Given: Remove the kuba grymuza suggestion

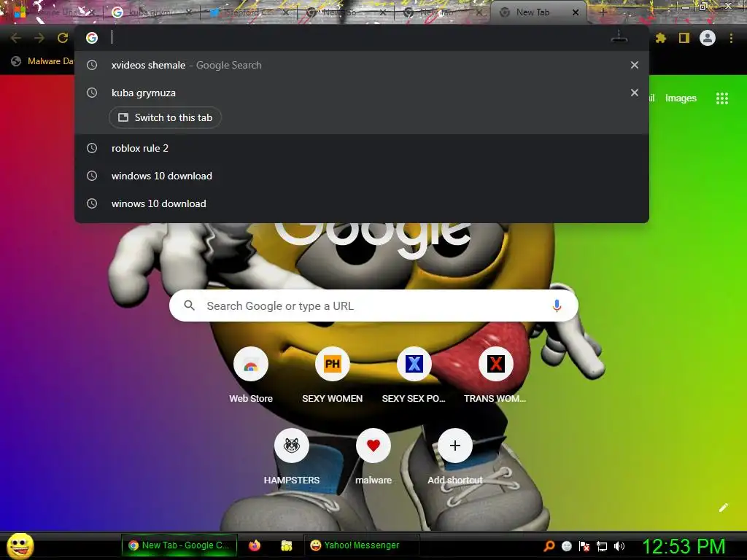Looking at the screenshot, I should click(635, 93).
